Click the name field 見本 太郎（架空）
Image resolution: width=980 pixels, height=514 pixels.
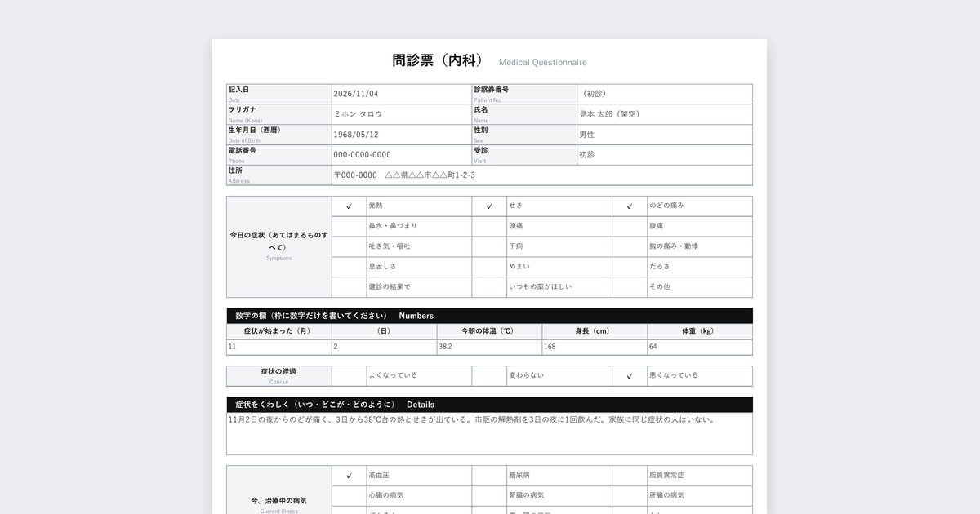(665, 114)
